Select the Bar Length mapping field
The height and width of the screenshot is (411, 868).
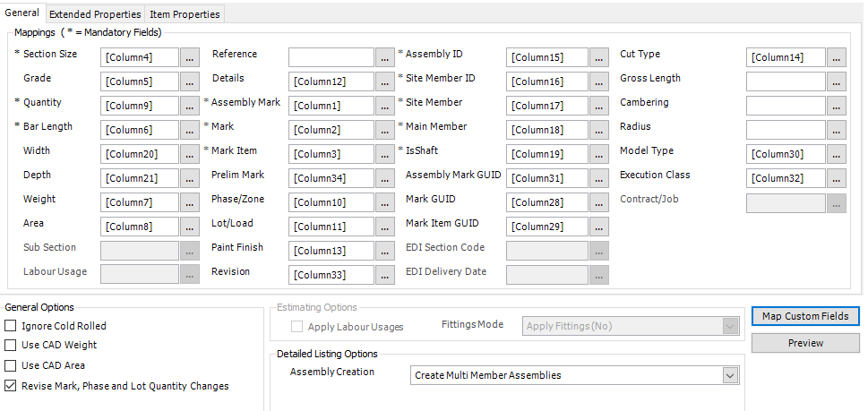(139, 130)
